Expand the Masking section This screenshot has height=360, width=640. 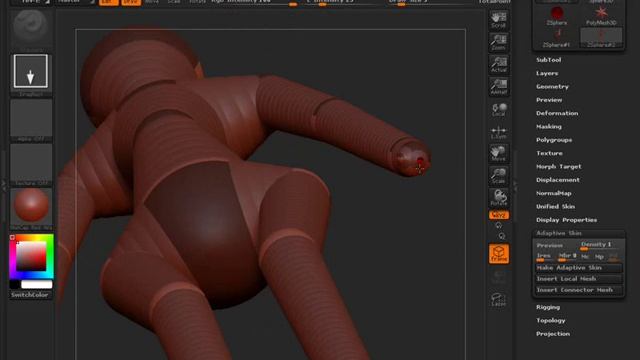click(x=549, y=127)
